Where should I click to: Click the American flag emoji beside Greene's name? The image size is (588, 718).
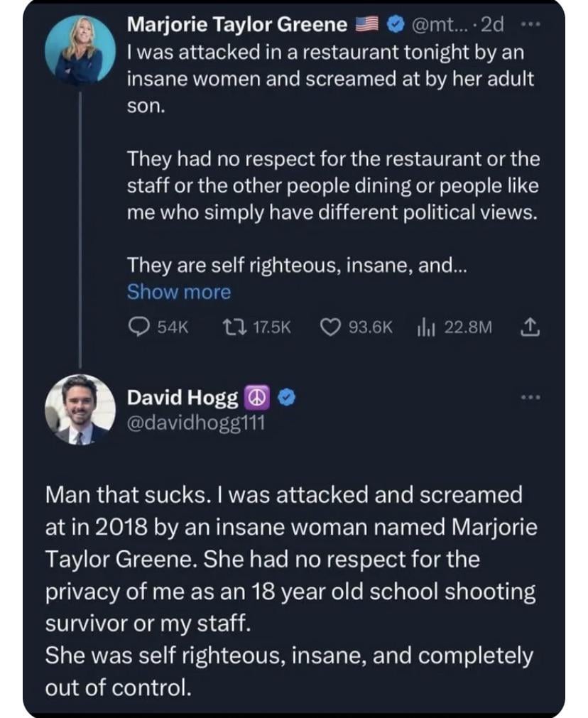tap(367, 25)
